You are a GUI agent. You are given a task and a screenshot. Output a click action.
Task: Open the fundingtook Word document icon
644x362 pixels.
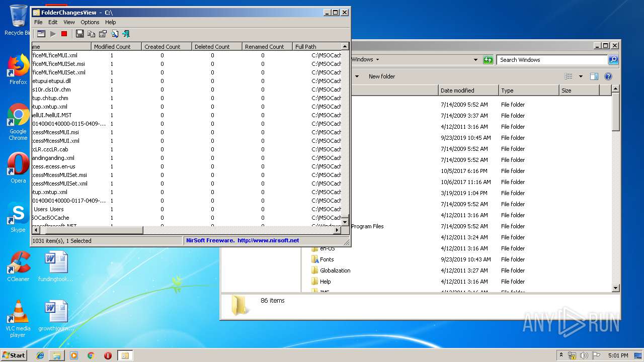pyautogui.click(x=55, y=267)
